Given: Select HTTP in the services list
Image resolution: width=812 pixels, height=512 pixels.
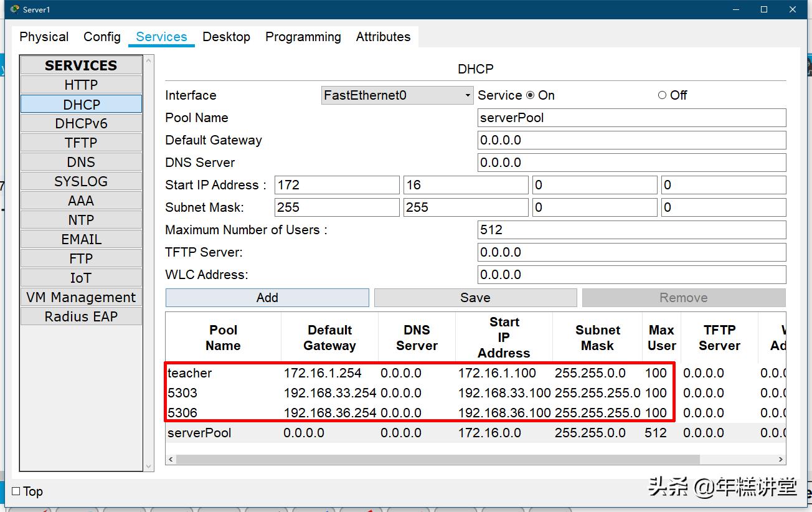Looking at the screenshot, I should point(81,85).
